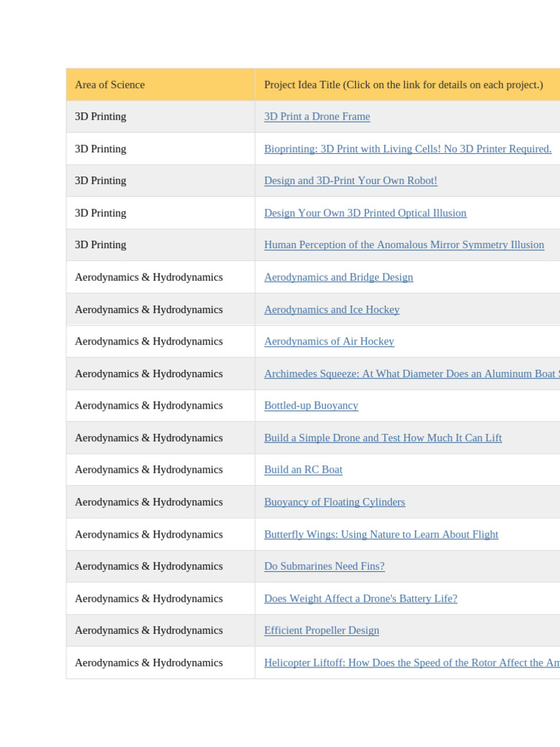Select Aerodynamics & Hydrodynamics cell in Air Hockey row
The image size is (560, 747).
160,341
